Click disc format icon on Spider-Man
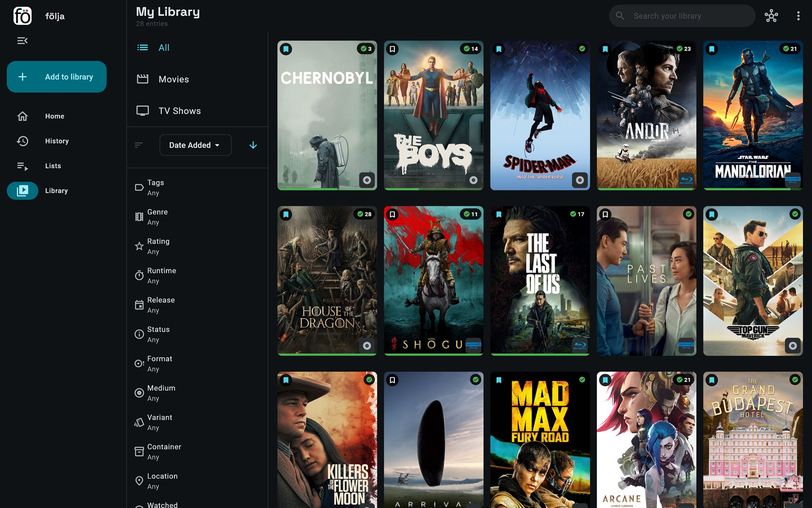812x508 pixels. pos(580,180)
